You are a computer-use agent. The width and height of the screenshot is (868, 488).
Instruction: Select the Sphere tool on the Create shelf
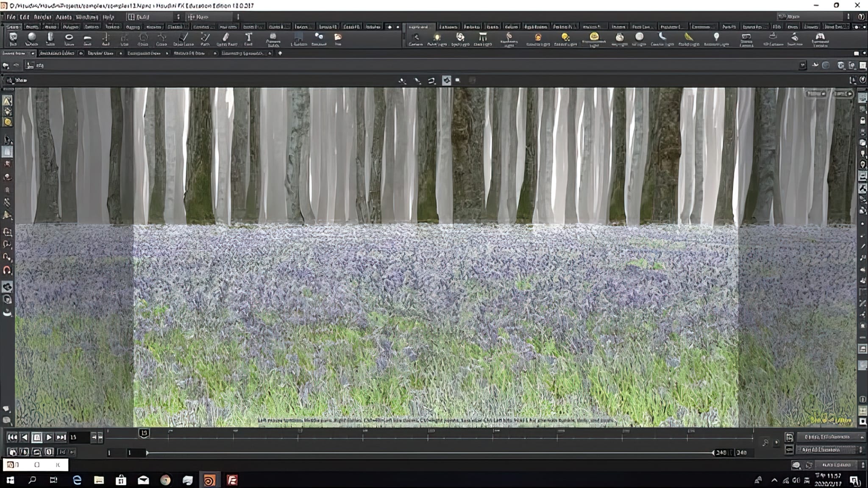(31, 39)
